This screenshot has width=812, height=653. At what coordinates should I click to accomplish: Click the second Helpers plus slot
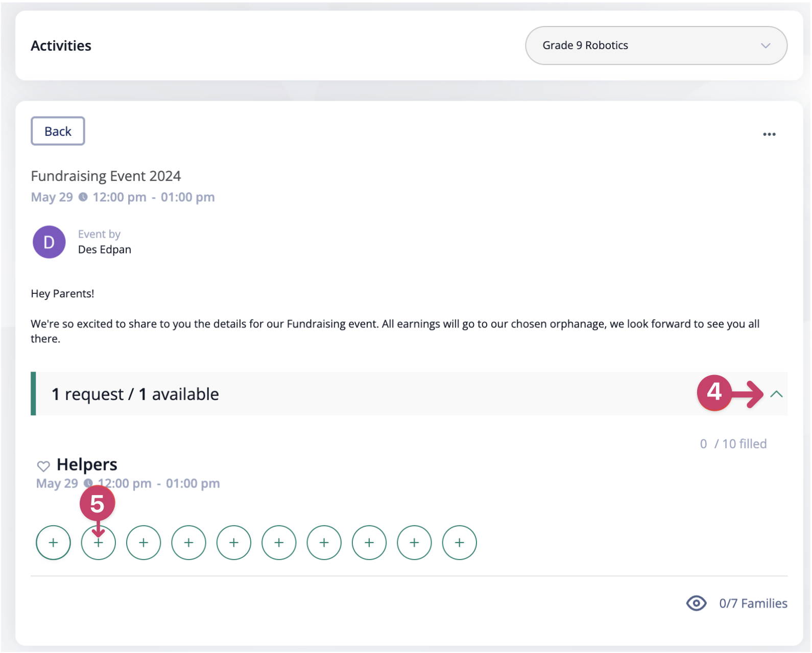click(x=99, y=543)
